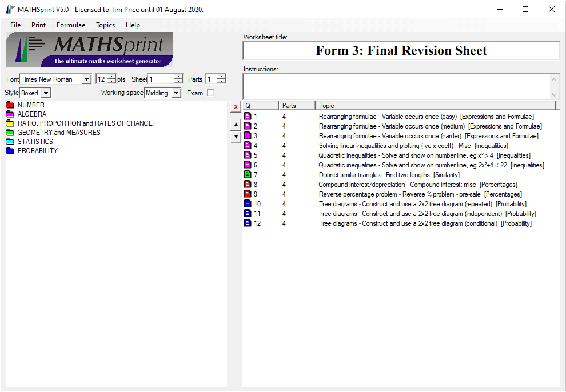Select the RATIO, PROPORTION and RATES OF CHANGE topic
Viewport: 566px width, 392px height.
pyautogui.click(x=85, y=123)
